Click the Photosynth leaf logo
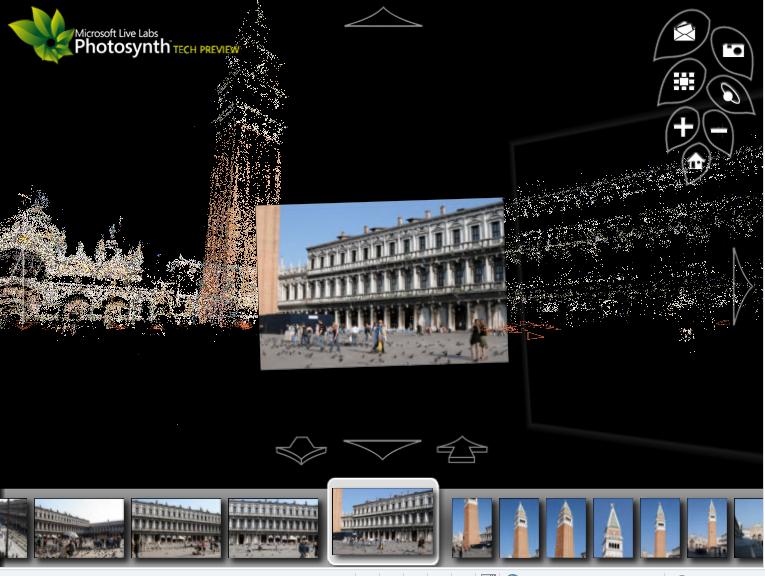Screen dimensions: 765x576 [x=43, y=36]
